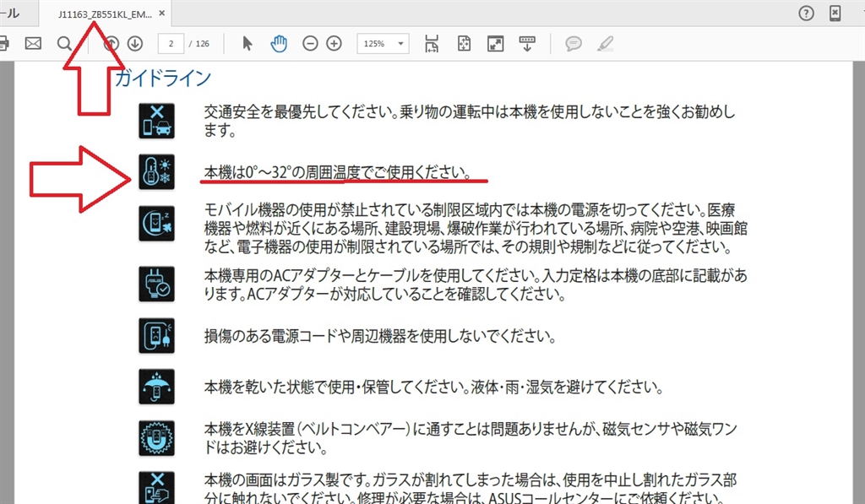Open the 125% zoom dropdown
The height and width of the screenshot is (504, 865).
(x=383, y=44)
